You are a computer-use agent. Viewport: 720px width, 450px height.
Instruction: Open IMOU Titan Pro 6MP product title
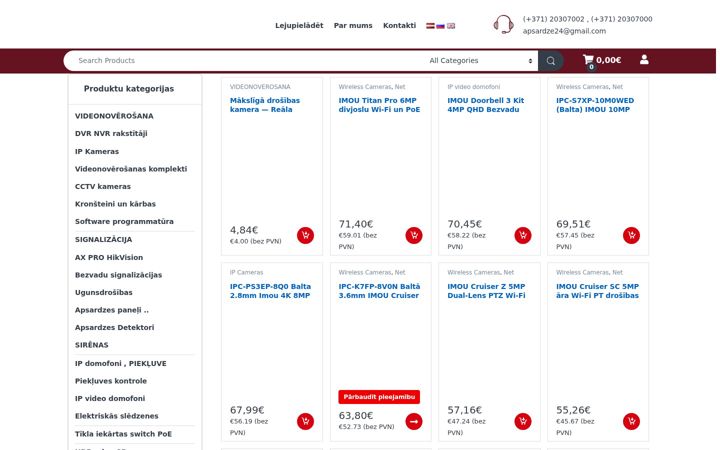click(379, 105)
